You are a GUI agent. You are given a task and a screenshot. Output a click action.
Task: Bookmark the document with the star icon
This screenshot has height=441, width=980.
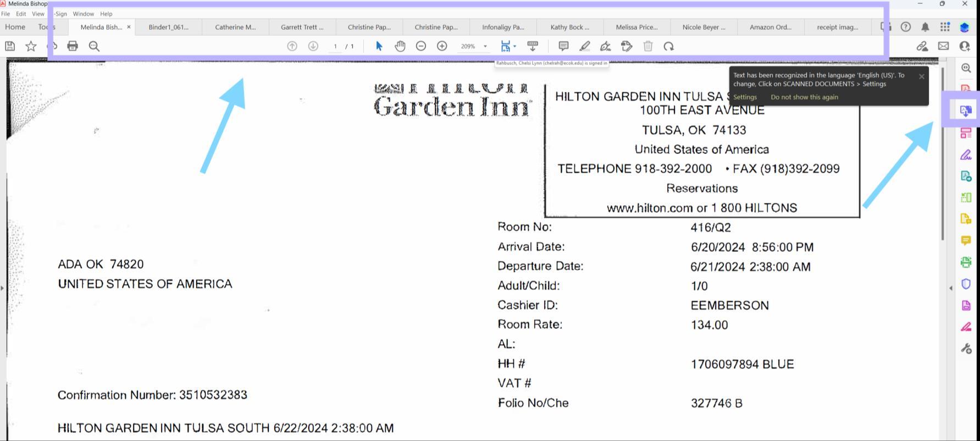[31, 46]
